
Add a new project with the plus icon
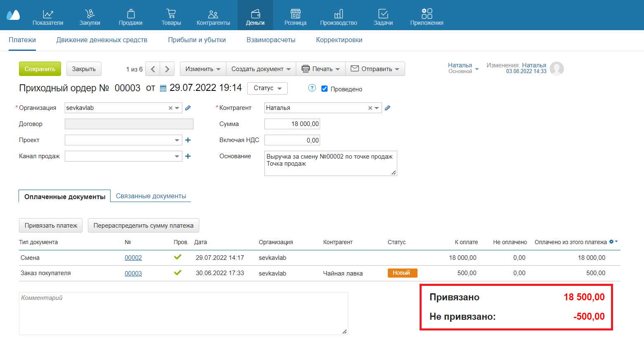click(188, 140)
